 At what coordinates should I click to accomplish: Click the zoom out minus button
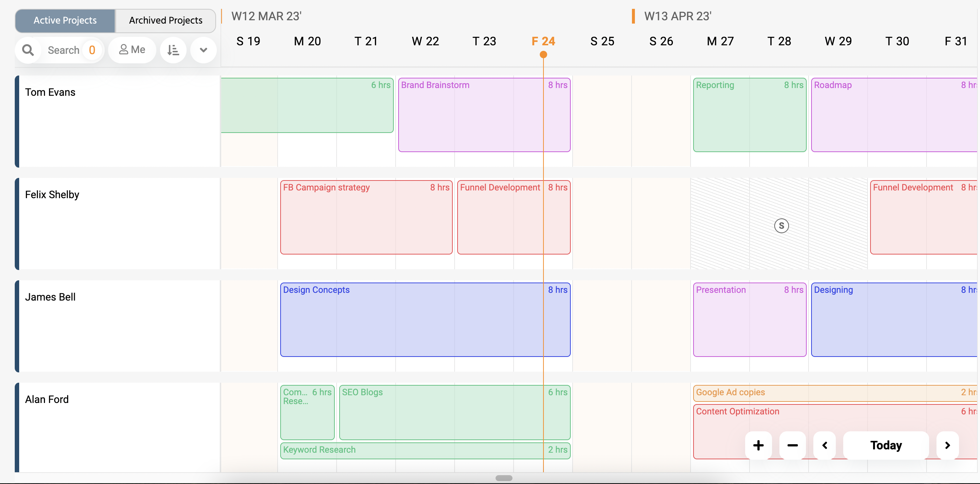[792, 445]
